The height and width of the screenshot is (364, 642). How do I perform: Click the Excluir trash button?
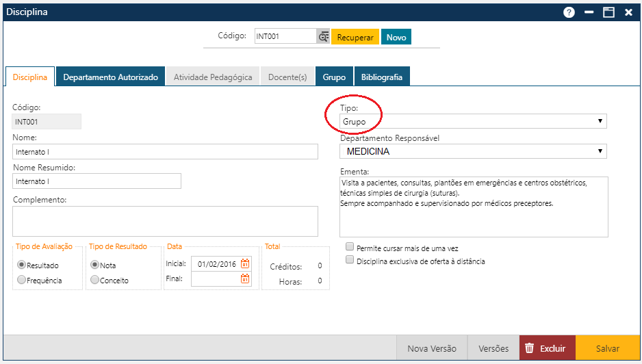click(x=547, y=348)
